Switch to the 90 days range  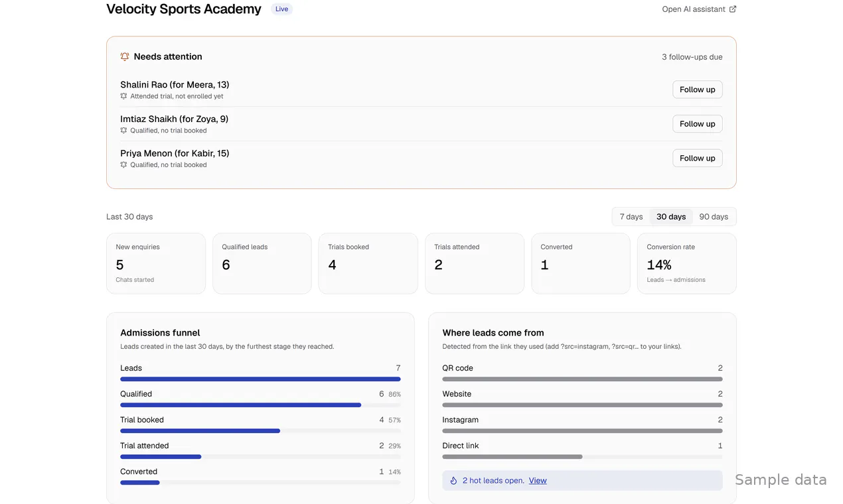click(714, 217)
